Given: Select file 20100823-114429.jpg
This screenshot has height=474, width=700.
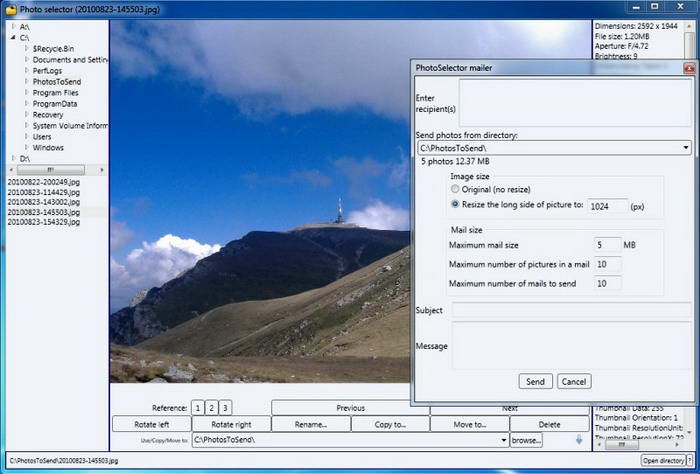Looking at the screenshot, I should click(x=44, y=192).
